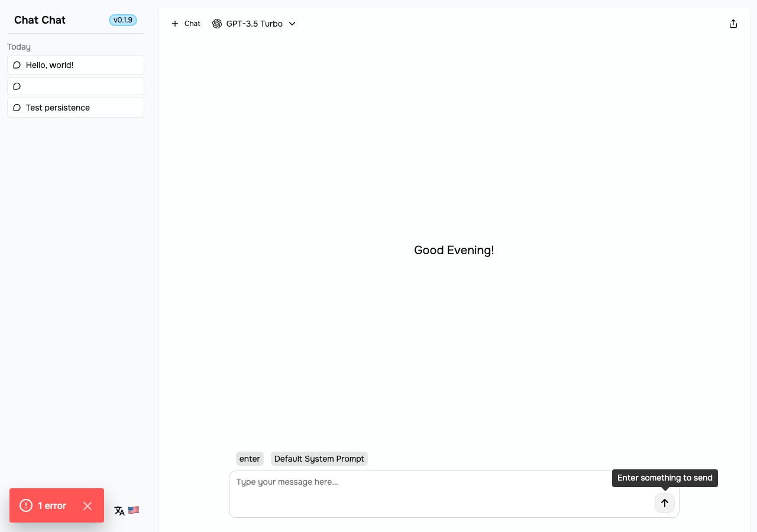Click the share icon at top right
Image resolution: width=757 pixels, height=532 pixels.
pyautogui.click(x=733, y=24)
